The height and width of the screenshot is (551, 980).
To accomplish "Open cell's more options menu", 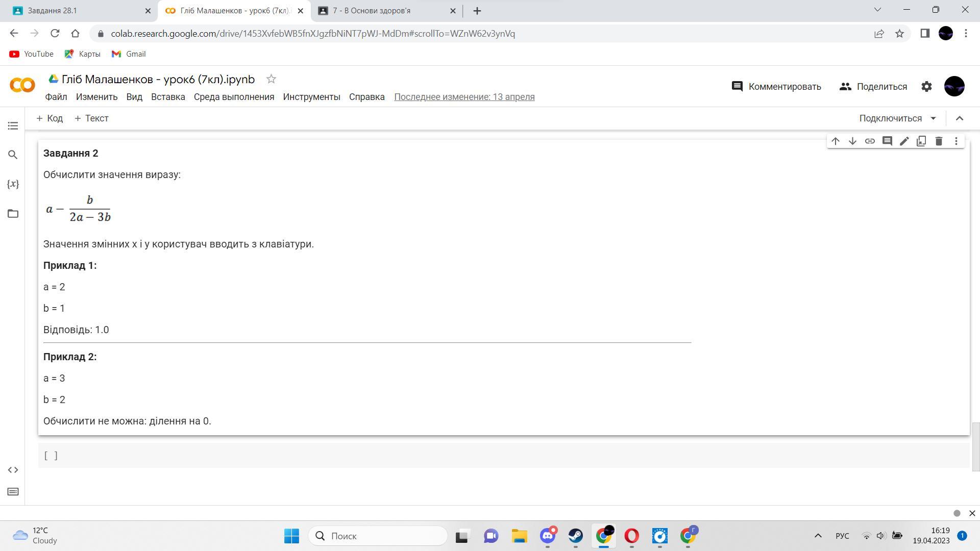I will point(956,141).
